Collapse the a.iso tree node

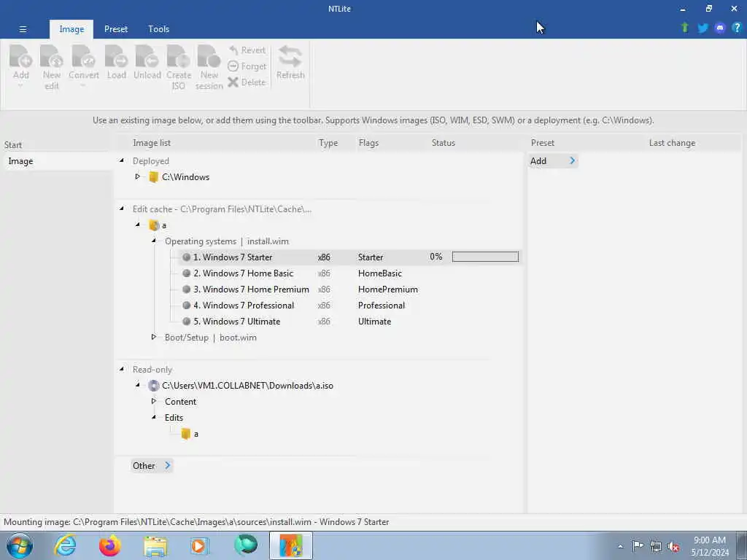[x=138, y=385]
